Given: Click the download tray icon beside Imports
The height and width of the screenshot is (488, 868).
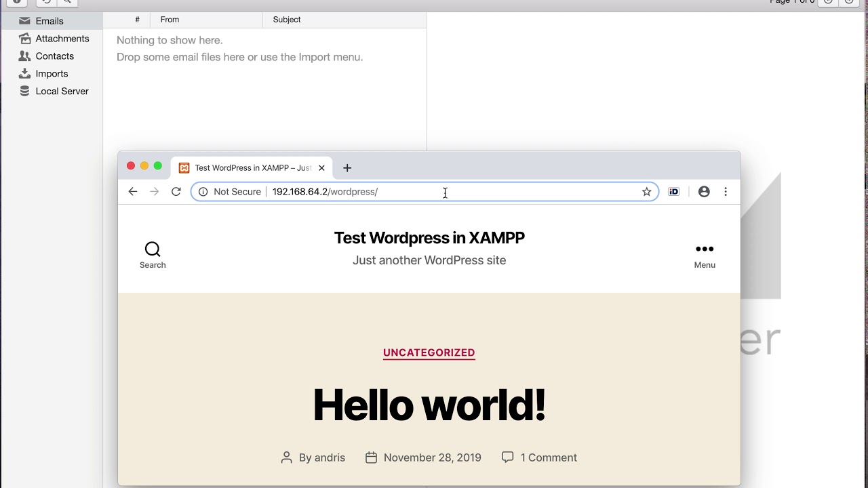Looking at the screenshot, I should tap(24, 74).
